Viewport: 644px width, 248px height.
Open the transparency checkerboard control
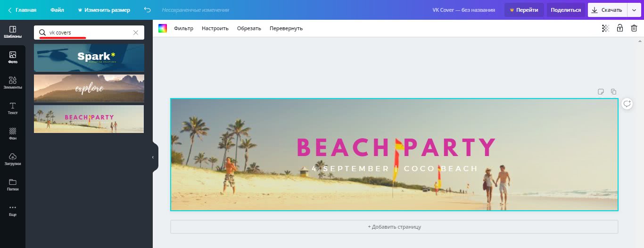tap(606, 28)
